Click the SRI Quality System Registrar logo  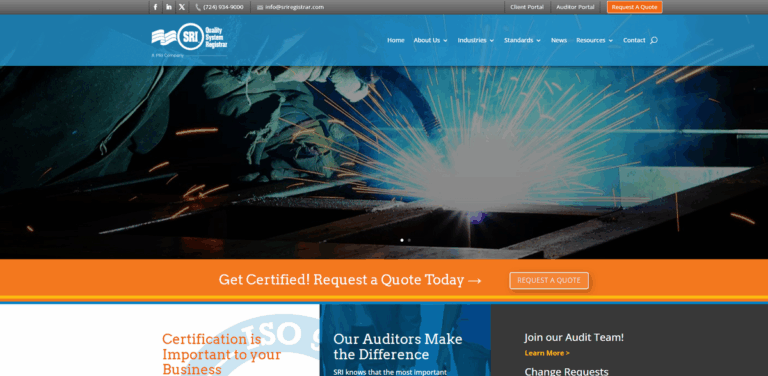point(190,39)
